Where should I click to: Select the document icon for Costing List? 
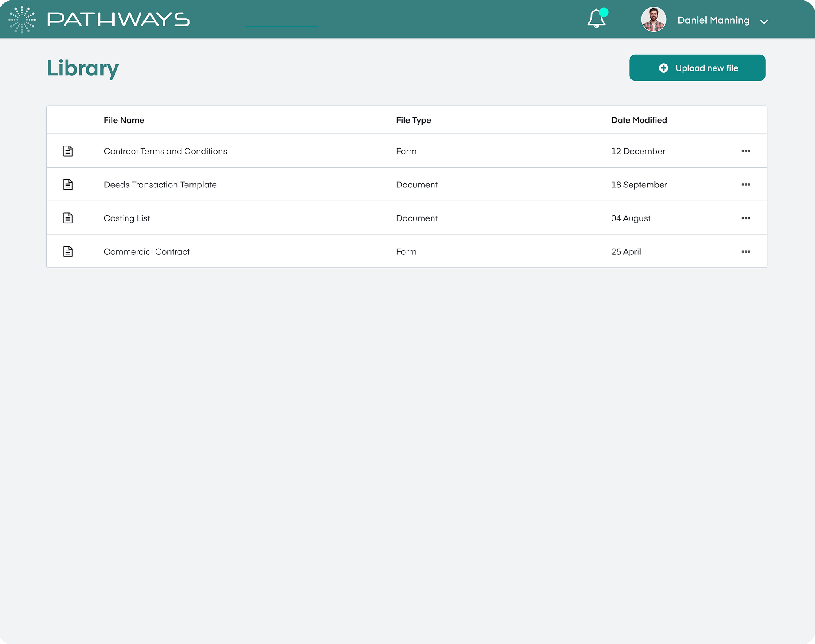pos(68,218)
